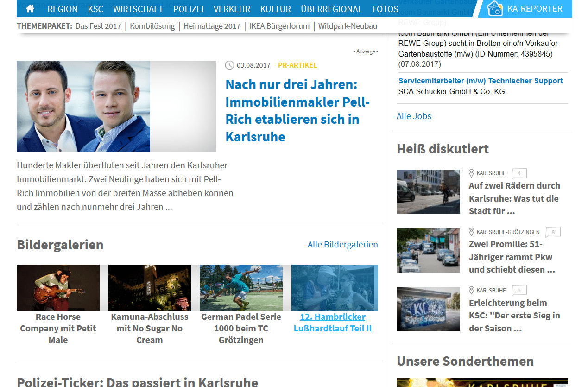Click the clock icon beside 03.08.2017
588x387 pixels.
(x=229, y=65)
